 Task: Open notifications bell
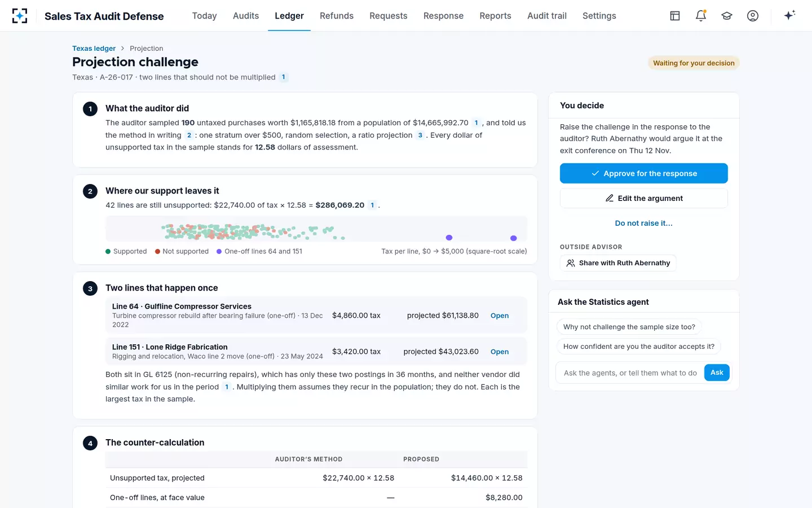point(701,16)
